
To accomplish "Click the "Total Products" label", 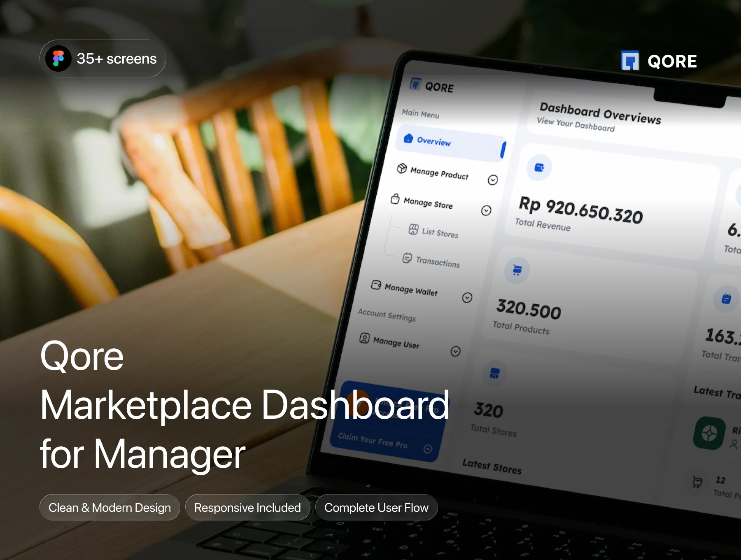I will coord(521,328).
